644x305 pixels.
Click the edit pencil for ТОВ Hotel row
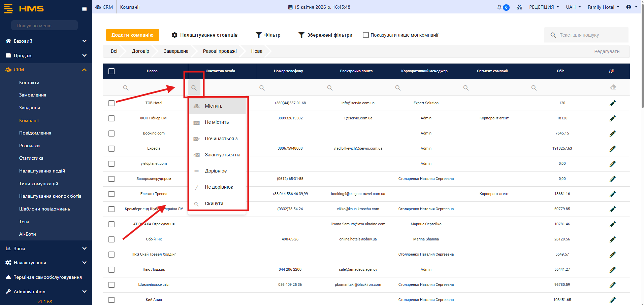(x=612, y=103)
